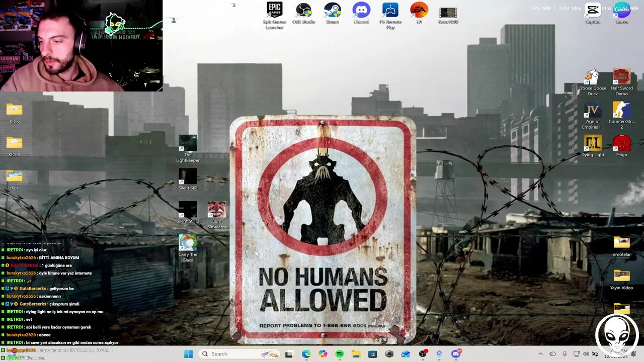Select the emotelar folder icon
644x362 pixels.
[x=622, y=246]
